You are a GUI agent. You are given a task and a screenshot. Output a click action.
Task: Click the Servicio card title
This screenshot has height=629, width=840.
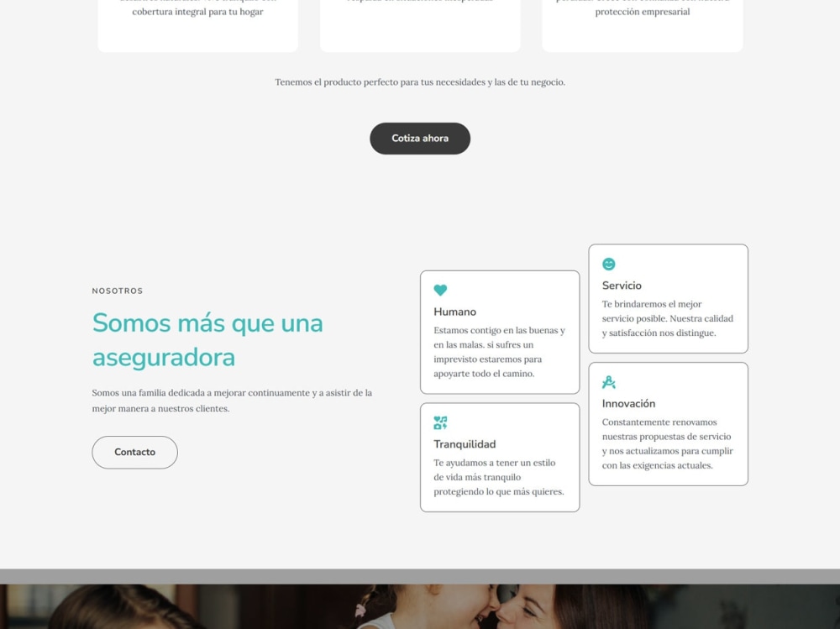[x=622, y=286]
